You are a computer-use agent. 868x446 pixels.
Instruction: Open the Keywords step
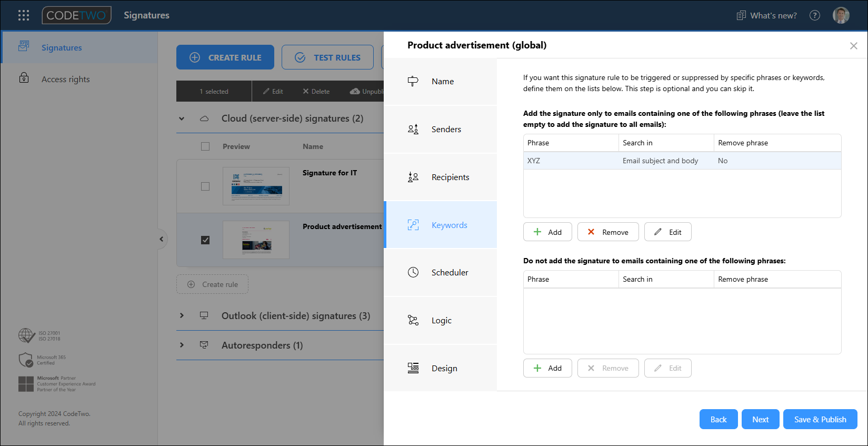(440, 225)
